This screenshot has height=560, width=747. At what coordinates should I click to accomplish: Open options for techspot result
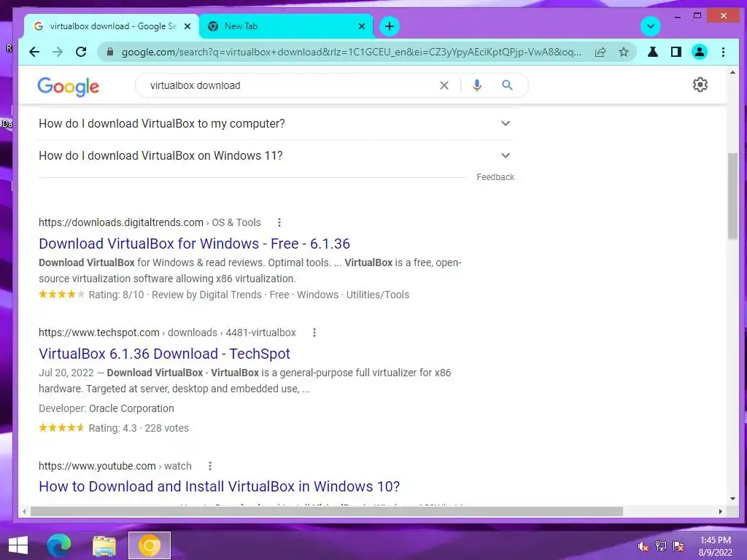(314, 332)
